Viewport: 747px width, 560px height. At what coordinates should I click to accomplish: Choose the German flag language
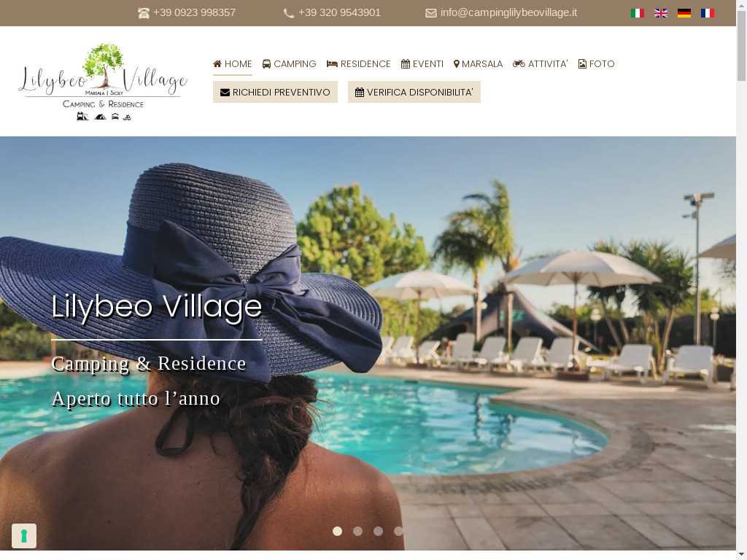click(684, 13)
